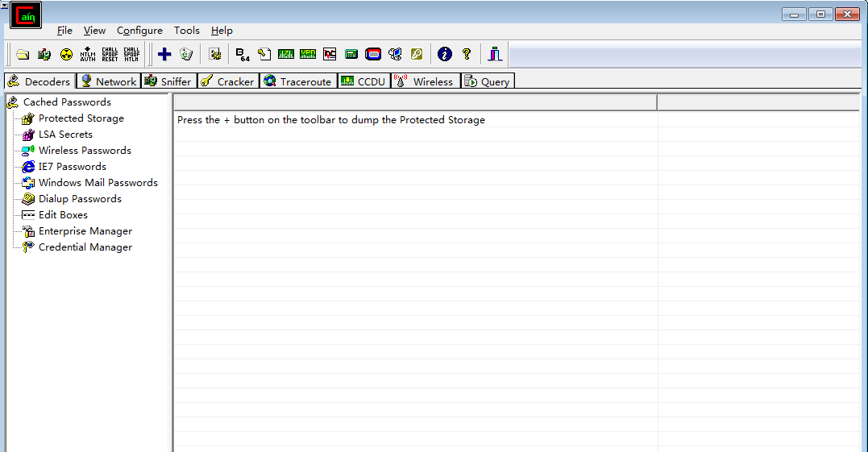This screenshot has width=868, height=452.
Task: Open the configure dialog toolbar icon
Action: [x=215, y=54]
